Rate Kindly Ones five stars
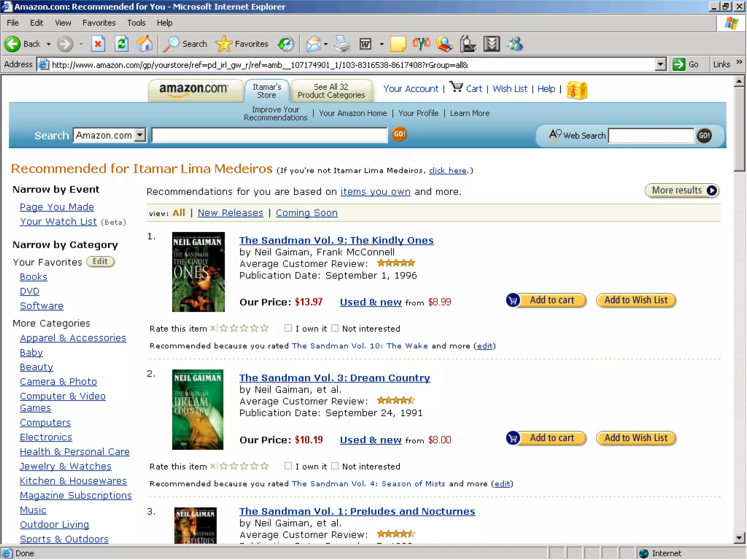The height and width of the screenshot is (560, 747). pyautogui.click(x=265, y=328)
